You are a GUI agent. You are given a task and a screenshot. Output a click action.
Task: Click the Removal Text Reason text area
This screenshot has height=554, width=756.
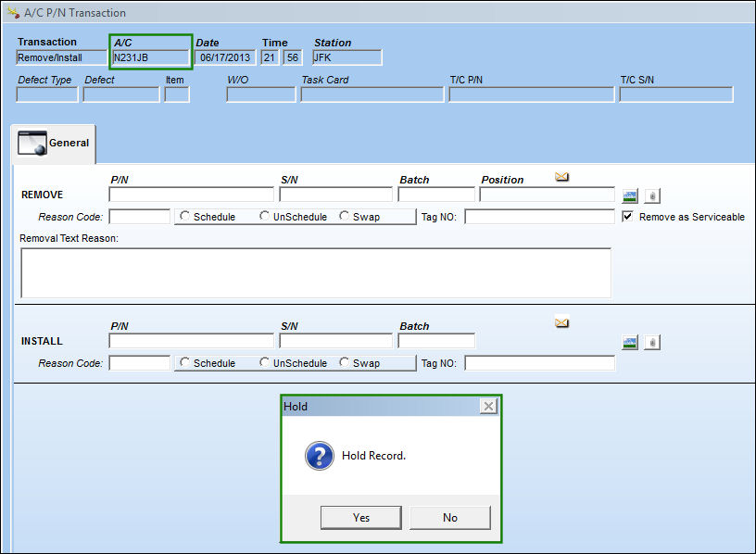point(316,273)
